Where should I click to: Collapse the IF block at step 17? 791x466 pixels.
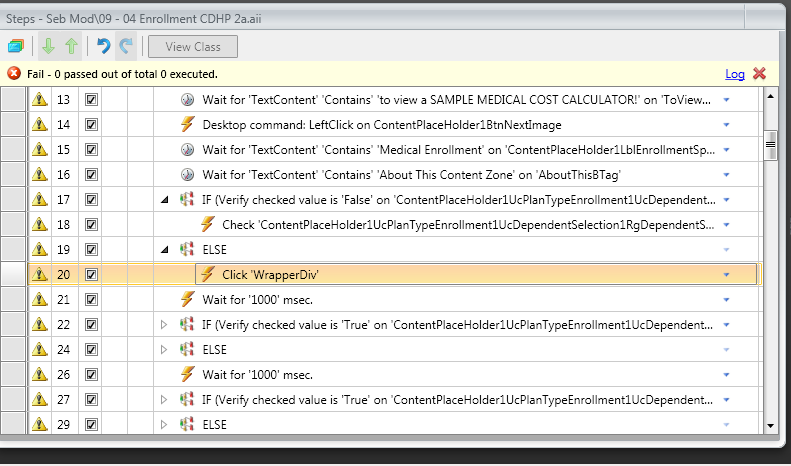pos(165,200)
